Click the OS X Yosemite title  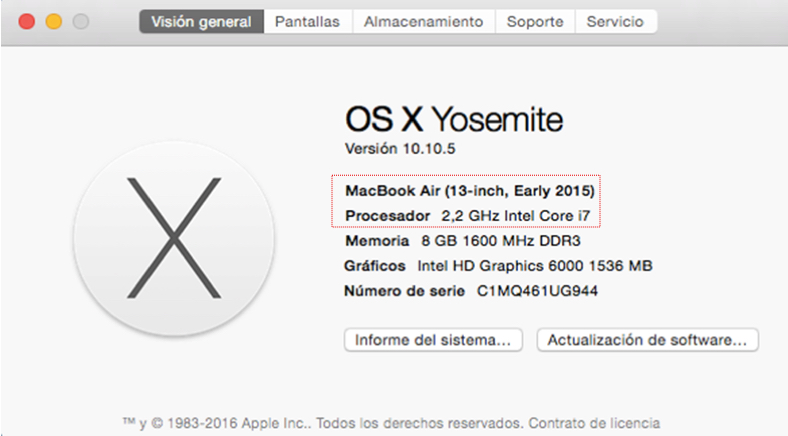click(x=454, y=120)
